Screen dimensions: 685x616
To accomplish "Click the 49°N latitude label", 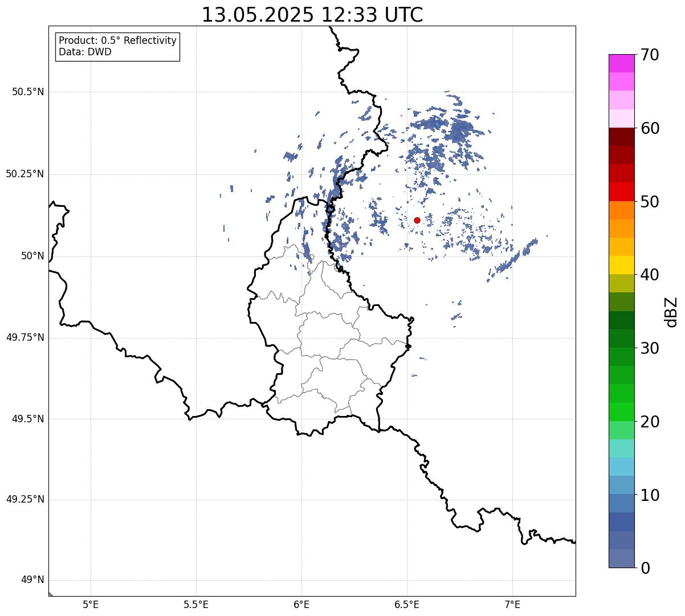I will coord(32,580).
